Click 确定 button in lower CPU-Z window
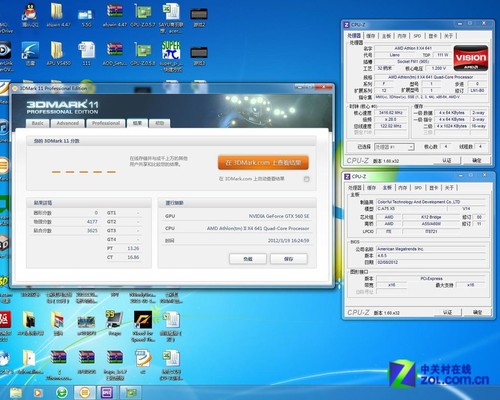This screenshot has width=500, height=400. (477, 312)
